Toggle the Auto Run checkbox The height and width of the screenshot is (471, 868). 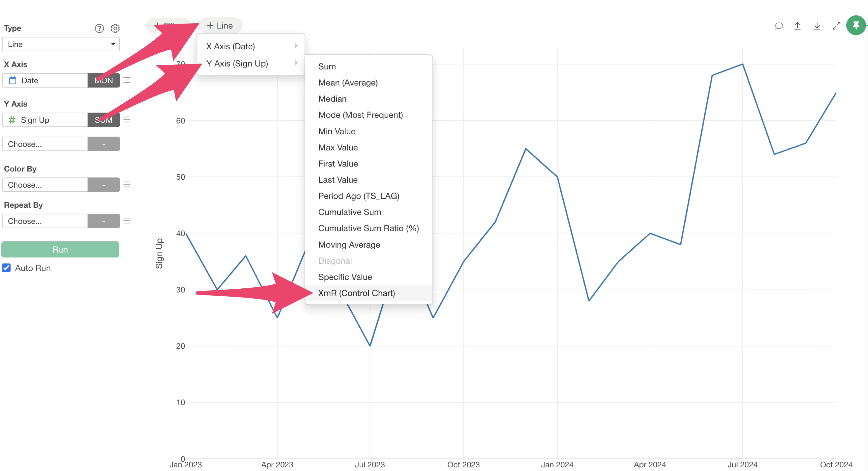pos(6,268)
